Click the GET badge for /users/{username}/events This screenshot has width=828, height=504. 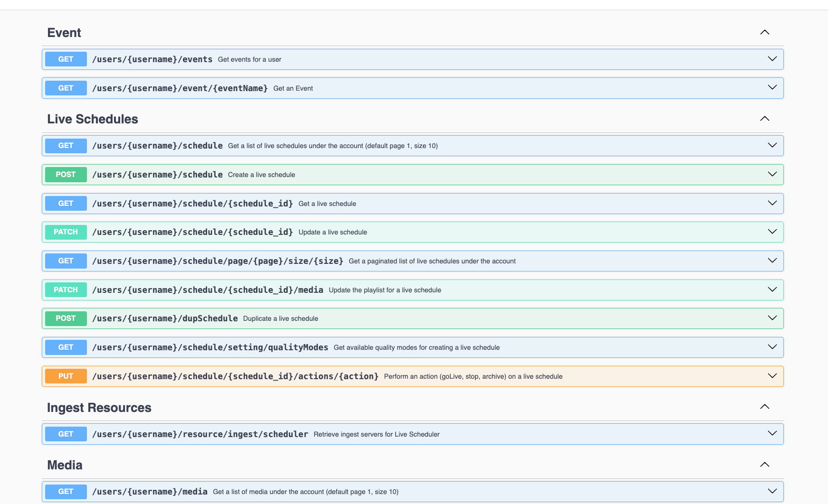click(x=66, y=59)
